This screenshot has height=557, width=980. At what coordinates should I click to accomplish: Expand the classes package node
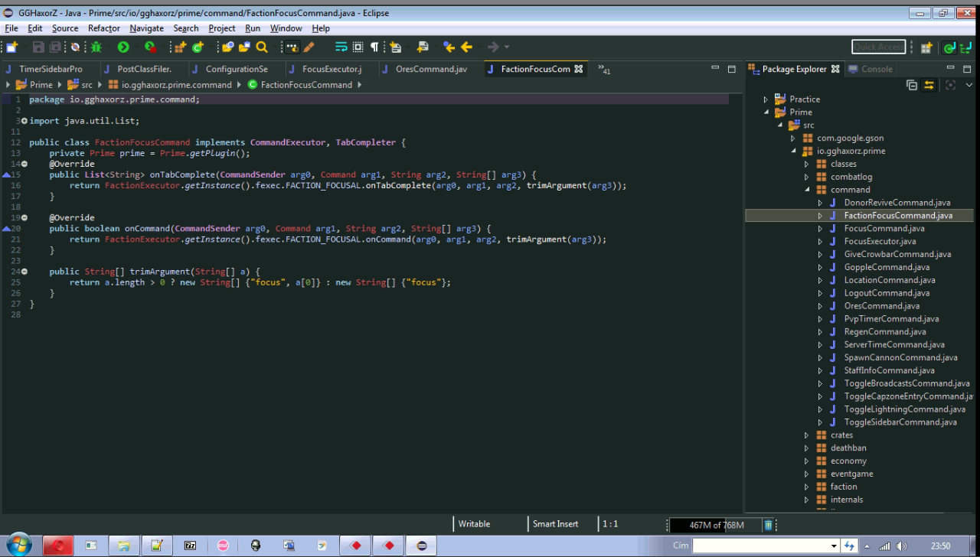(x=806, y=164)
